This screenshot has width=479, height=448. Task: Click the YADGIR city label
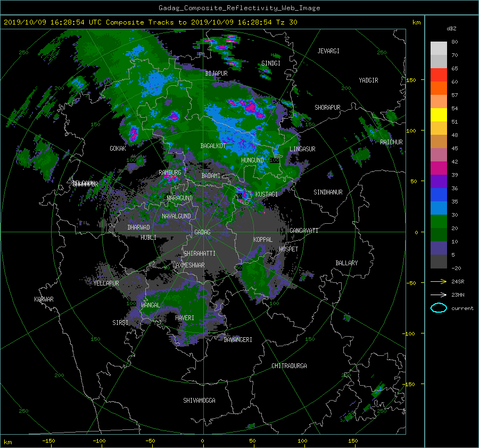point(368,80)
